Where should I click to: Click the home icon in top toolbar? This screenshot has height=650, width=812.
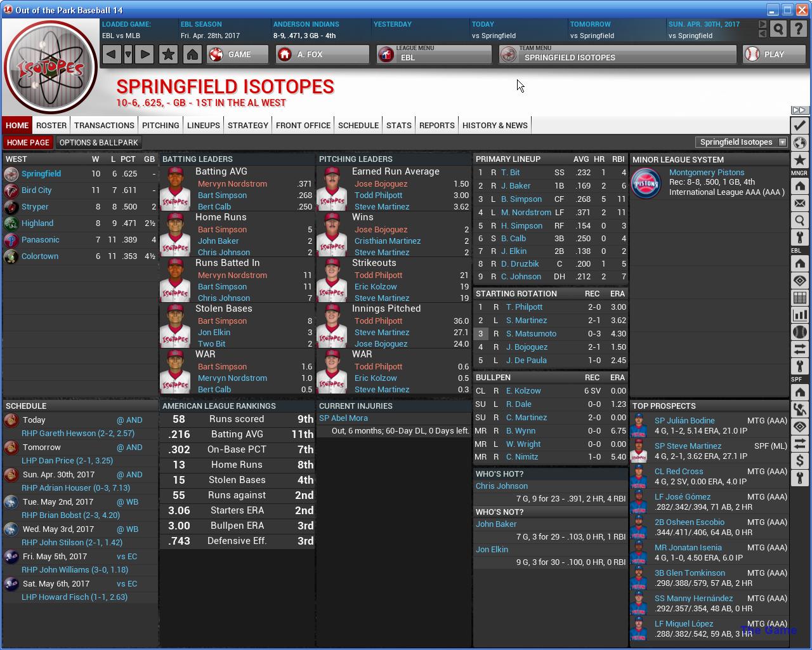tap(192, 55)
